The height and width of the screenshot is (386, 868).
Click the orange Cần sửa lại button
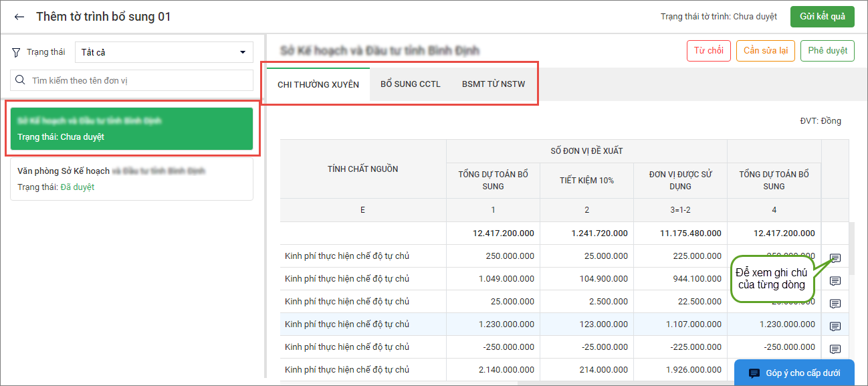pos(765,51)
